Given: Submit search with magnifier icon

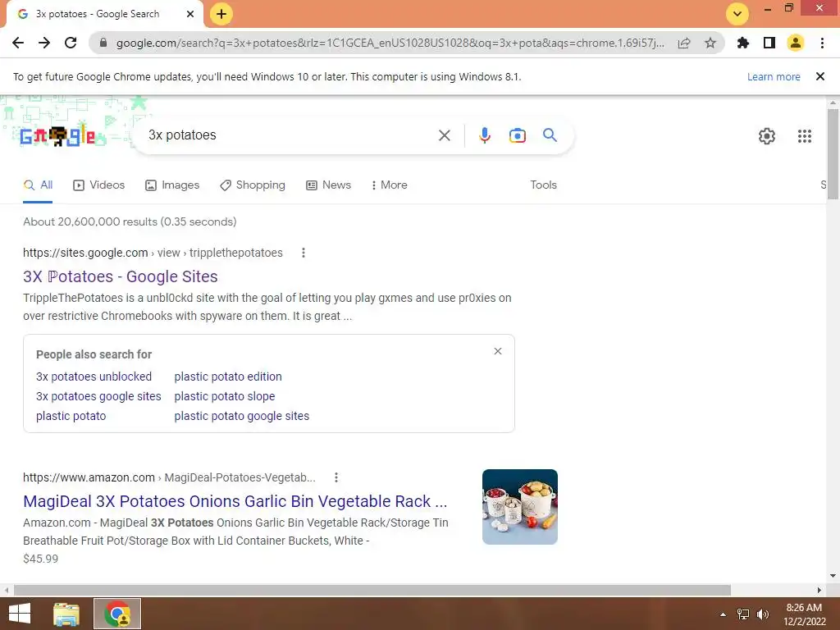Looking at the screenshot, I should pos(550,135).
